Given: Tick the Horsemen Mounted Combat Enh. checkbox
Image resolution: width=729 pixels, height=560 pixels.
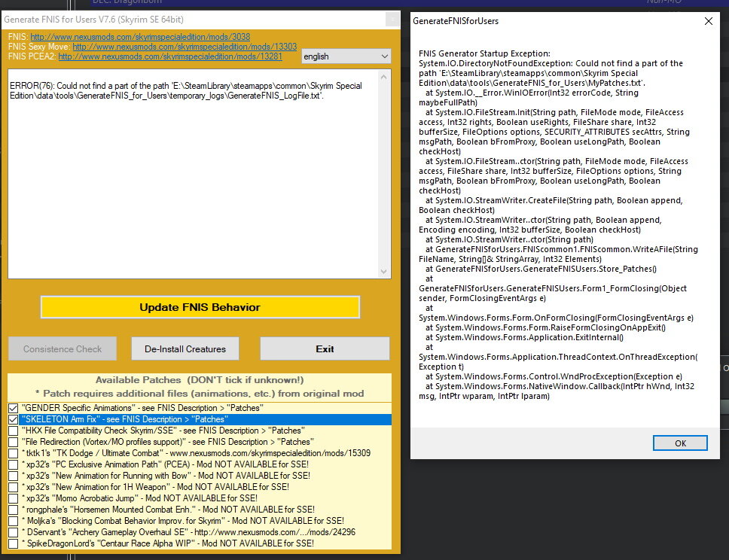Looking at the screenshot, I should pos(13,510).
